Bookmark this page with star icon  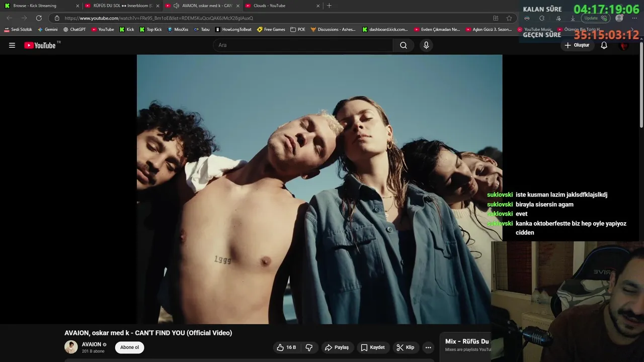509,18
